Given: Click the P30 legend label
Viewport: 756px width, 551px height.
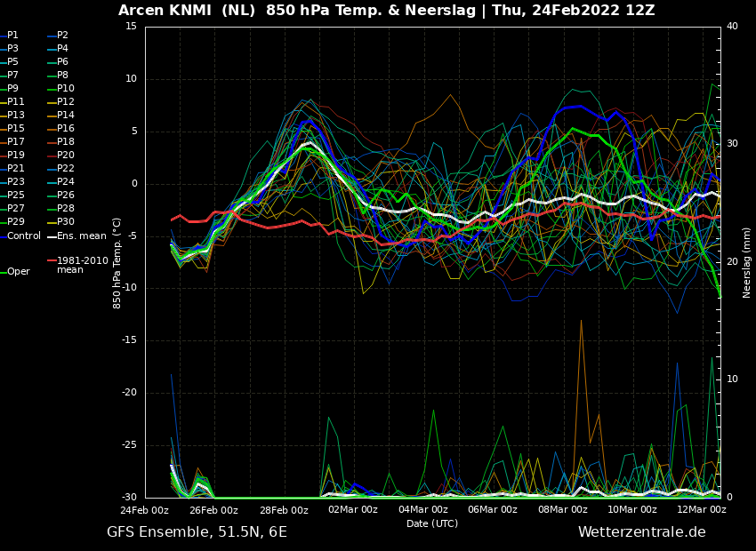Looking at the screenshot, I should click(66, 222).
